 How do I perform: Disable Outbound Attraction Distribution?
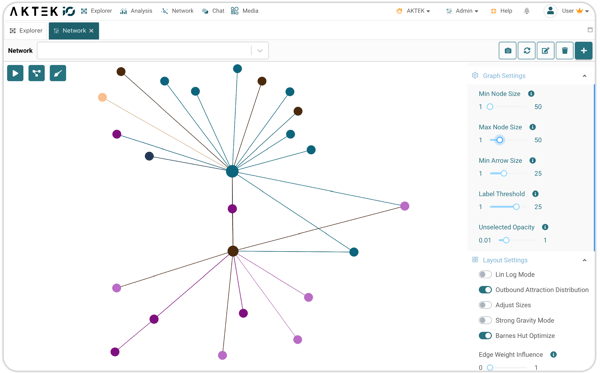click(485, 290)
